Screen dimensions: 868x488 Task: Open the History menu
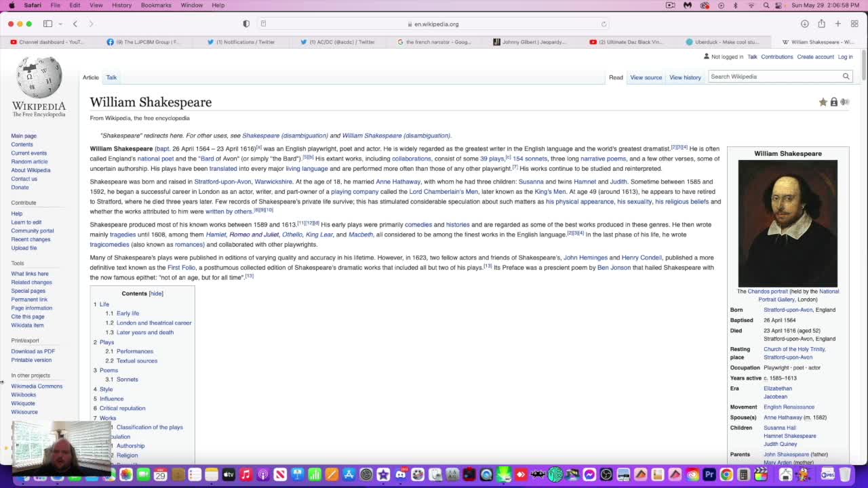[x=121, y=5]
